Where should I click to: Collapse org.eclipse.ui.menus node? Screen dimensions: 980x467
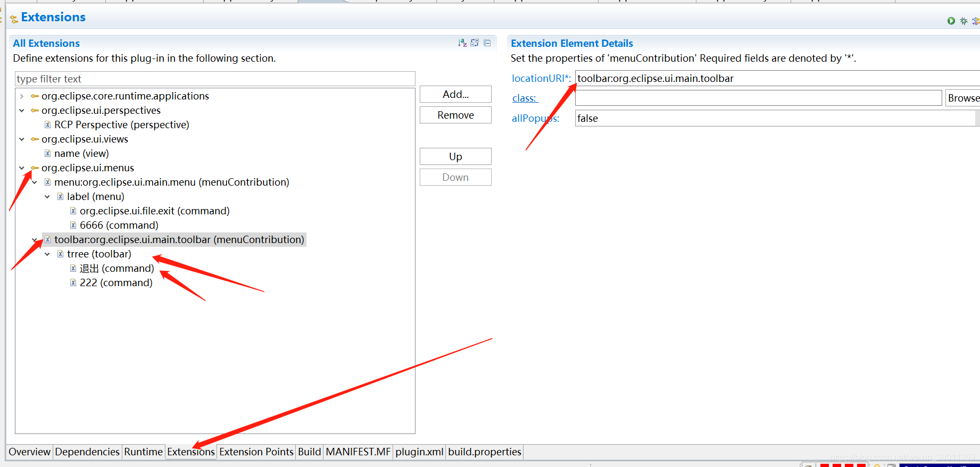click(x=22, y=168)
